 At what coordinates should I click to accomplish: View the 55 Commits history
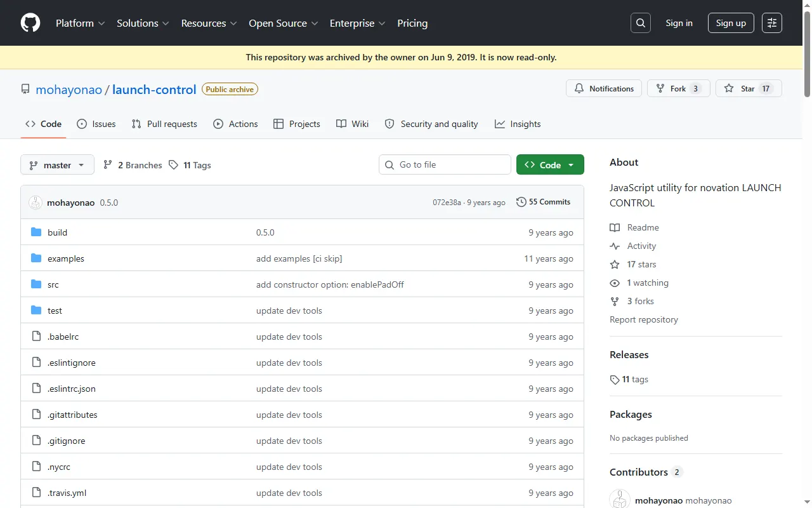544,202
